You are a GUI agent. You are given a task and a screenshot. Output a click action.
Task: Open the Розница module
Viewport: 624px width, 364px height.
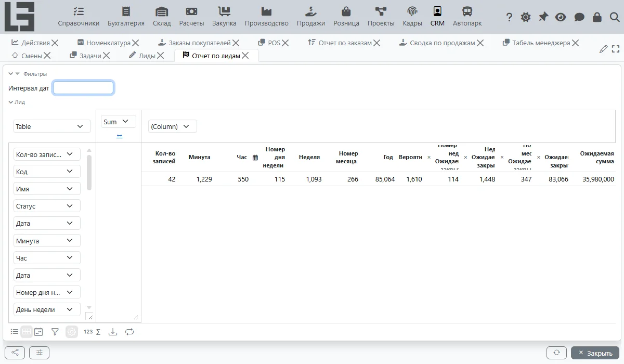346,17
